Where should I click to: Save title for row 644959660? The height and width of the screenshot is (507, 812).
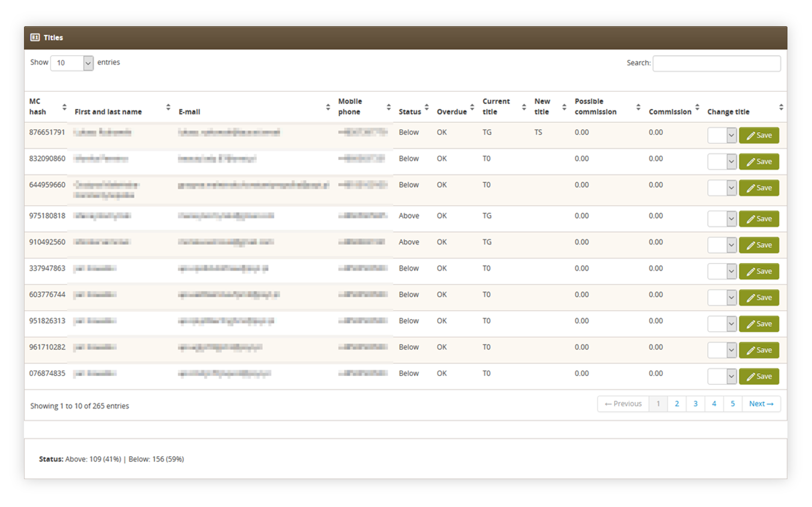759,188
